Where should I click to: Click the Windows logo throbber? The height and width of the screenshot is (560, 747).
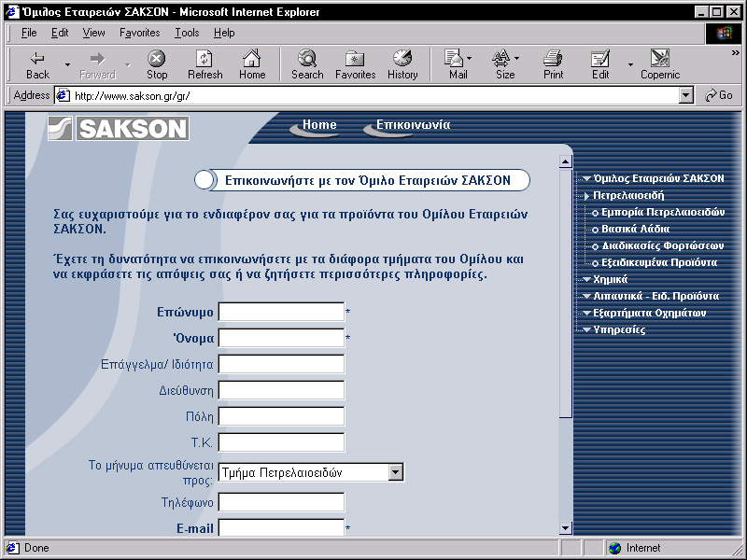click(x=723, y=34)
